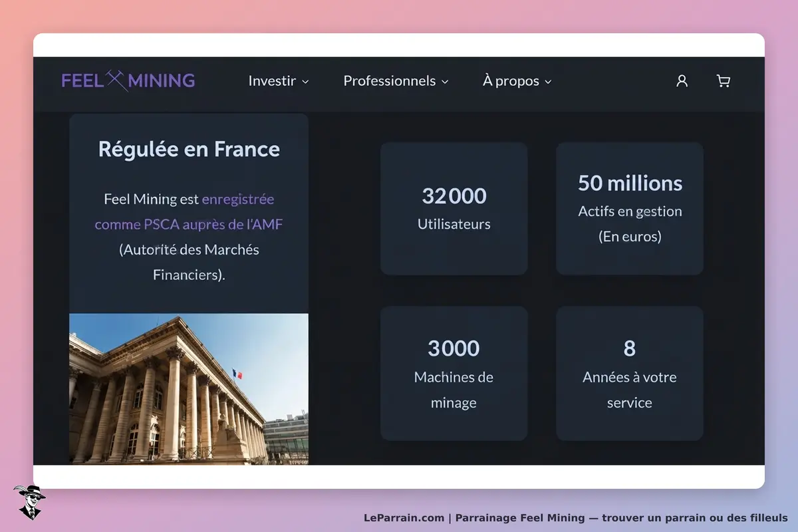
Task: Follow the 'enregistrée comme PSCA auprès de l'AMF' link
Action: point(189,211)
